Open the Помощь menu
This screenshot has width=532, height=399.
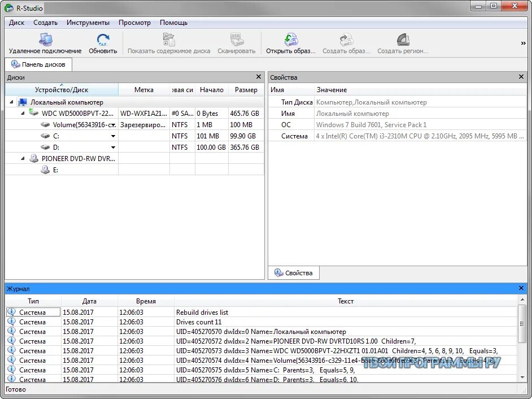(173, 23)
